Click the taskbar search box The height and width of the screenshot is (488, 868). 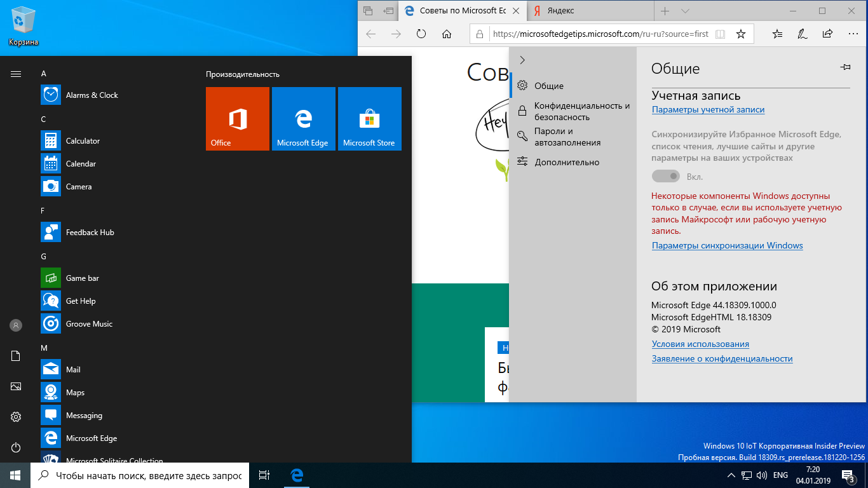(x=140, y=475)
